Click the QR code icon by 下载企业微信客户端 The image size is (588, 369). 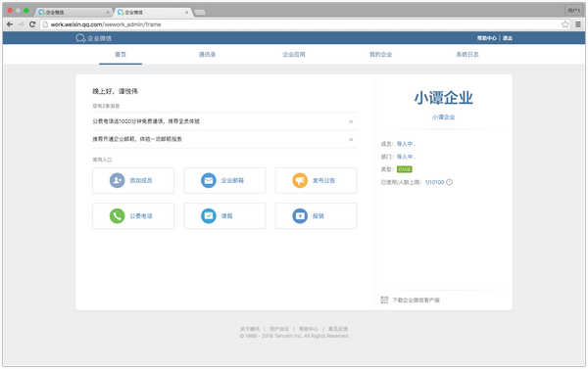pyautogui.click(x=384, y=300)
